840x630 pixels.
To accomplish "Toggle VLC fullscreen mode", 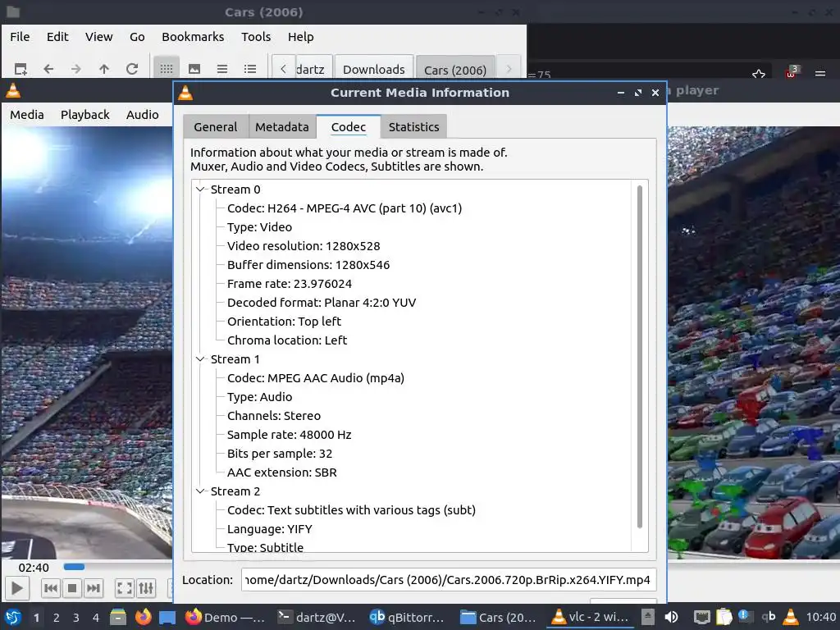I will coord(125,589).
